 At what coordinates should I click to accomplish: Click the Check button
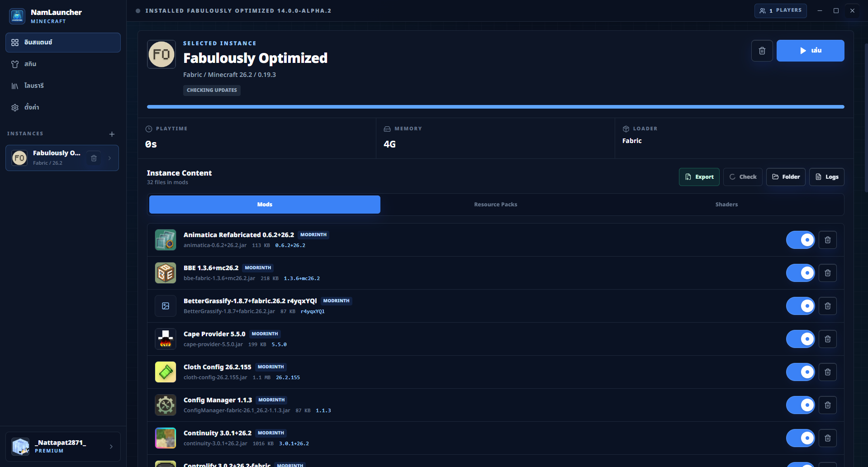(x=743, y=177)
